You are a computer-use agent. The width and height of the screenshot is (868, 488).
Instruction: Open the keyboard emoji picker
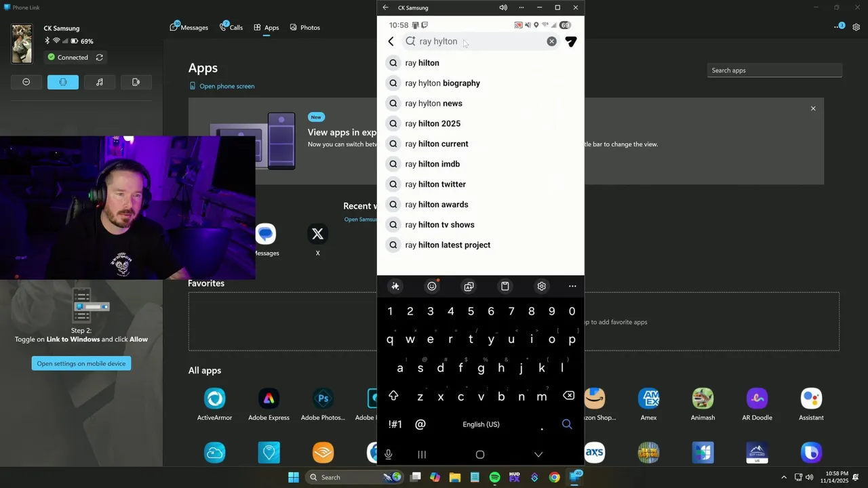coord(431,286)
